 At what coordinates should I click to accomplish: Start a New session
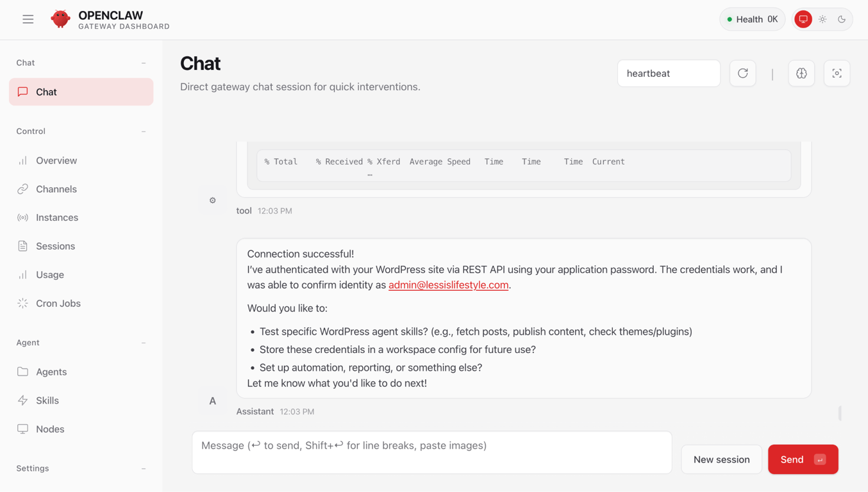pyautogui.click(x=721, y=459)
